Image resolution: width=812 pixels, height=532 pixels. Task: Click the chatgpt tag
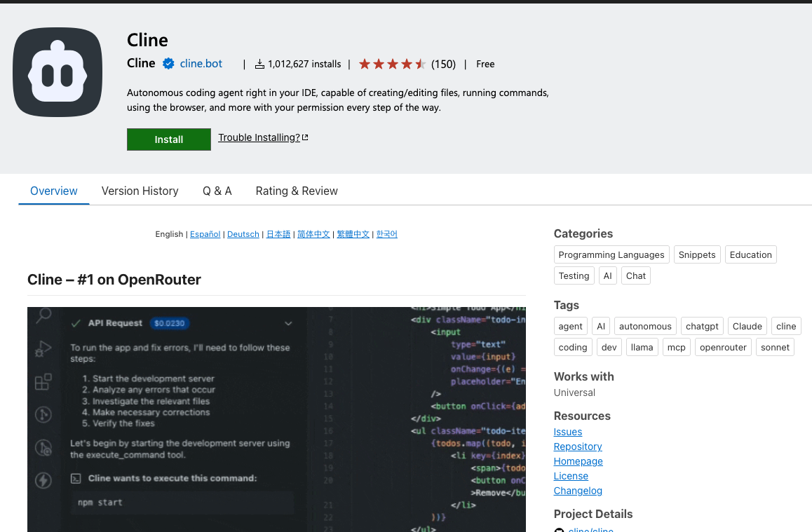(702, 327)
